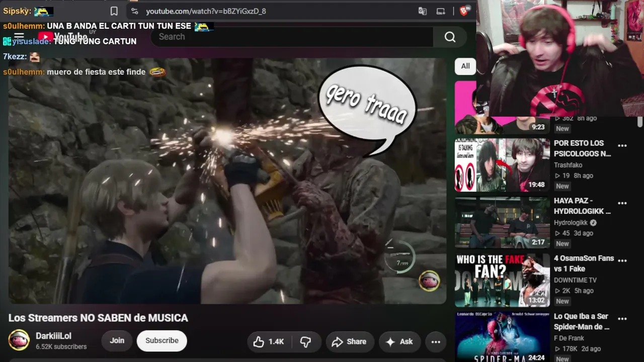Click the title 'Los Streamers NO SABEN de MUSICA'
Screen dimensions: 644x362
(98, 318)
